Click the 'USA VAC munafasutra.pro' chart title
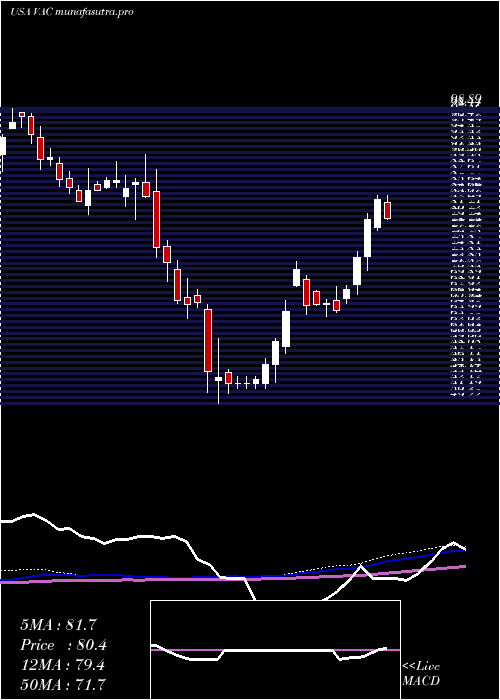 tap(71, 12)
